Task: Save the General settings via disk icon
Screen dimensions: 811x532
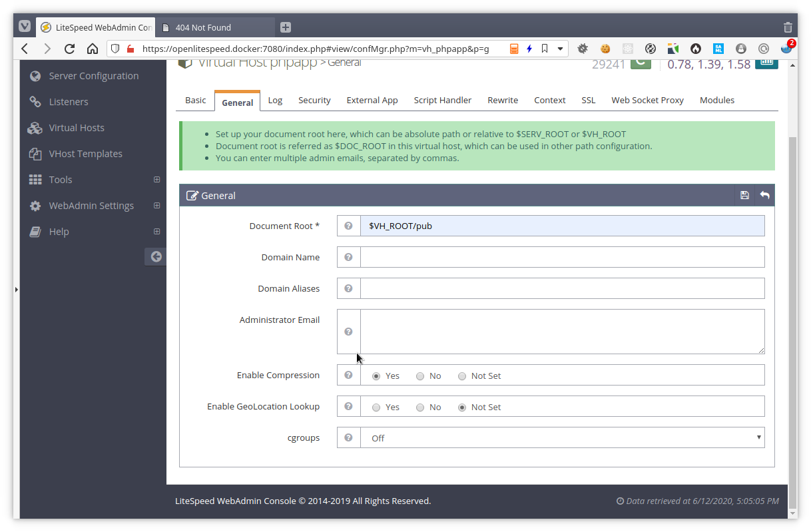Action: coord(744,195)
